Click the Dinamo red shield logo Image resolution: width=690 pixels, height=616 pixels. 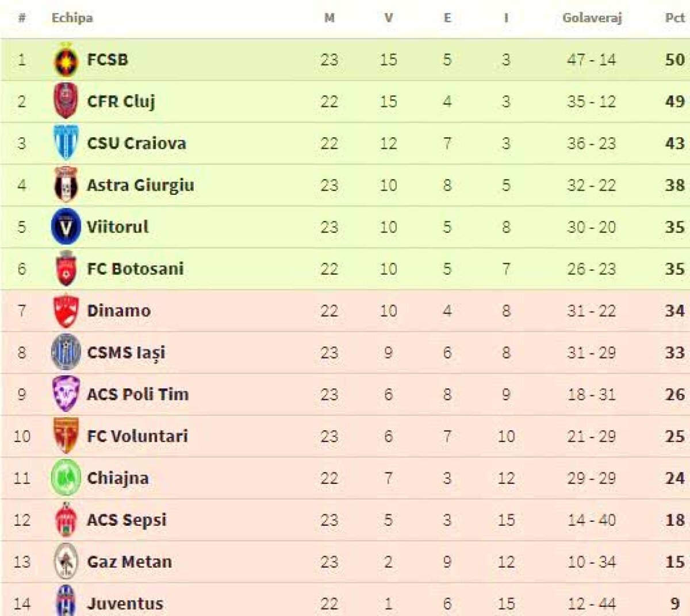tap(66, 311)
